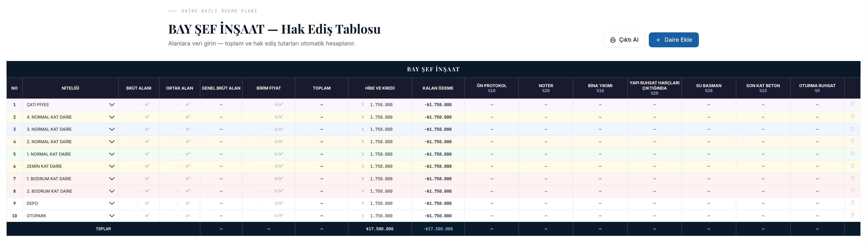Click trash icon for 2. BODRUM KAT DAİRE
This screenshot has width=868, height=244.
point(852,190)
